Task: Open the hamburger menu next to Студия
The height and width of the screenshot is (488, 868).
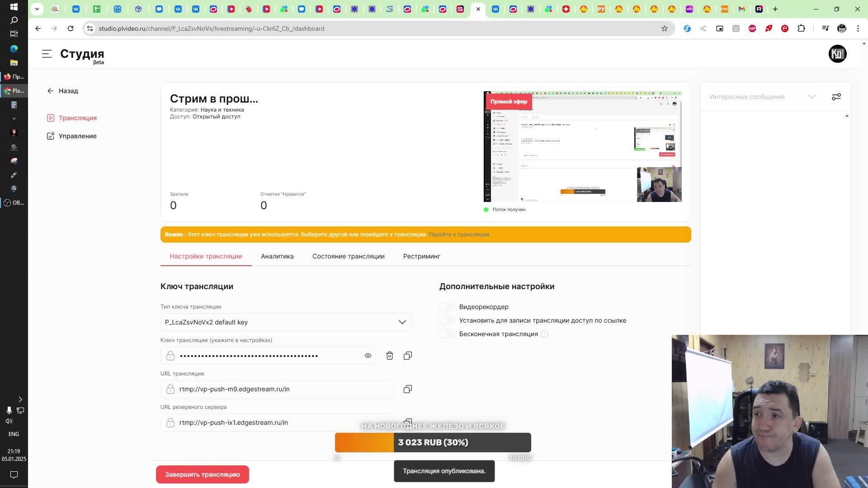Action: pos(47,54)
